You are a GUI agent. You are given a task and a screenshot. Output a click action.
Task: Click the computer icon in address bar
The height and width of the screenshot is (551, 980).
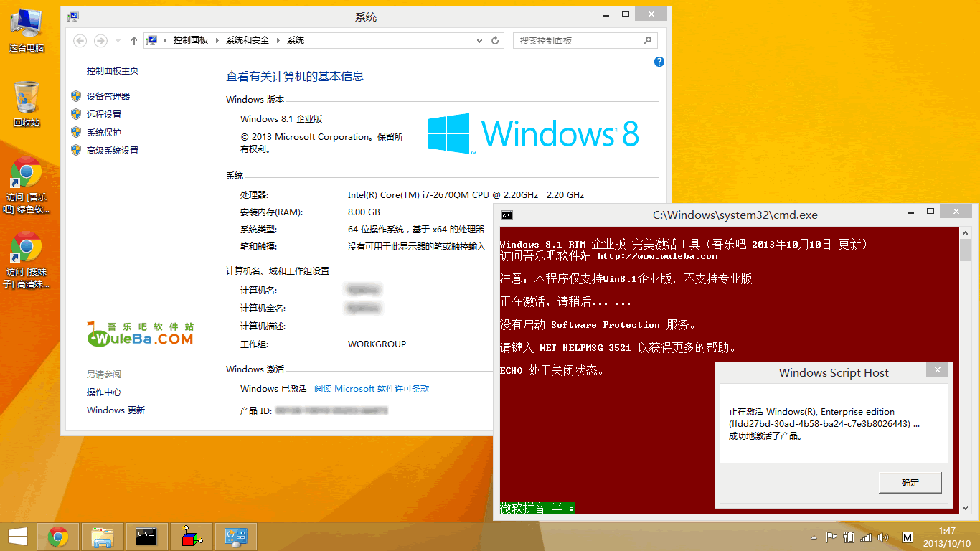tap(152, 40)
